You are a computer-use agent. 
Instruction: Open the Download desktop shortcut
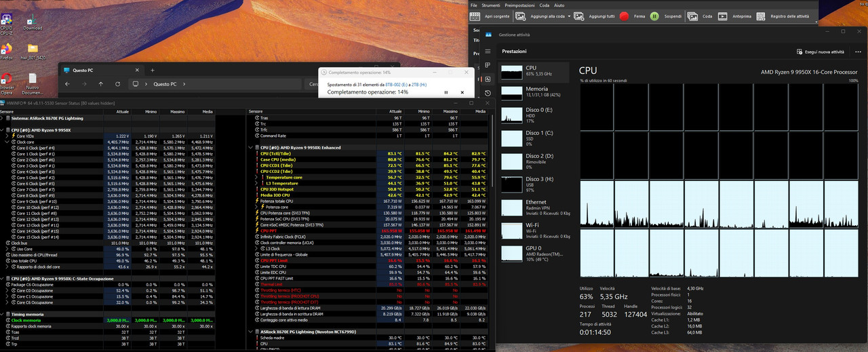coord(33,20)
